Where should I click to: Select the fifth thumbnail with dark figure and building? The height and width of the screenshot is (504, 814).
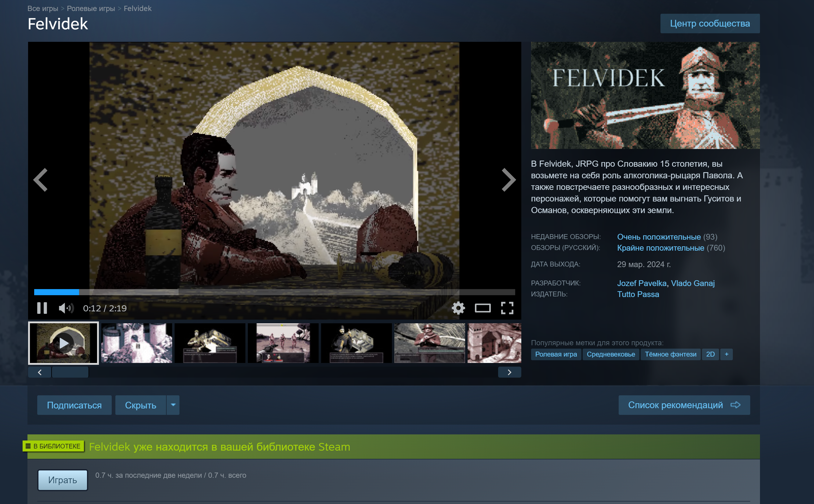[x=356, y=343]
